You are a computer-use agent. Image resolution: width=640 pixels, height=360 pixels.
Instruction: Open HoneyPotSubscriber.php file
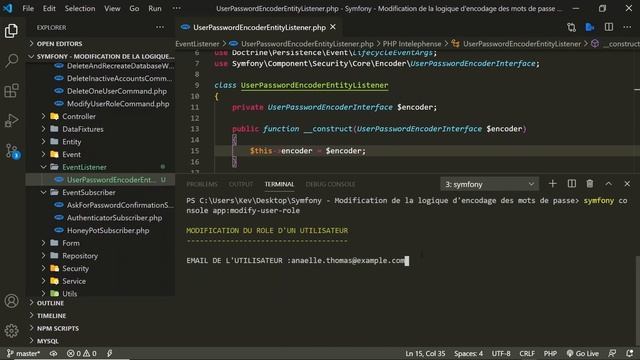108,231
